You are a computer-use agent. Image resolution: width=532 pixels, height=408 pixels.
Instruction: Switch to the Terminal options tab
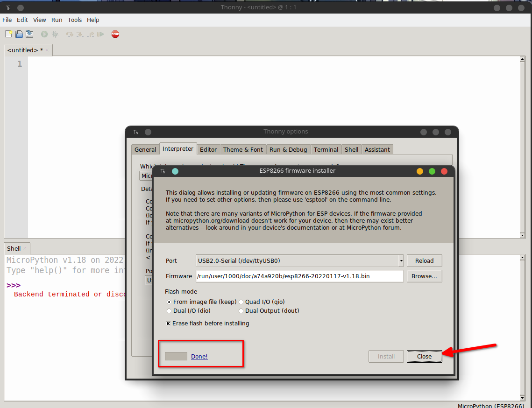point(326,149)
